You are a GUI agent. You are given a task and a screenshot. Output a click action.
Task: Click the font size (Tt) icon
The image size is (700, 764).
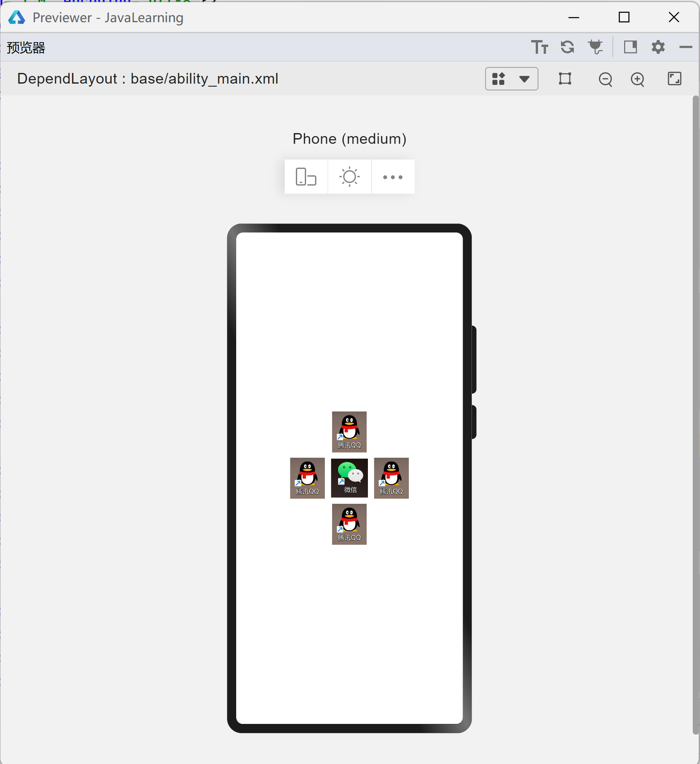(539, 47)
